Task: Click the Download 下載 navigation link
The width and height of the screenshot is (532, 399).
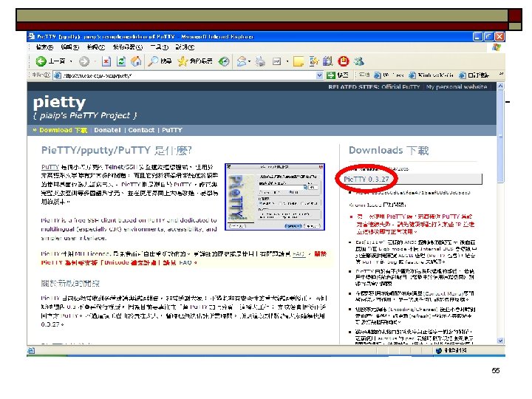Action: (63, 130)
